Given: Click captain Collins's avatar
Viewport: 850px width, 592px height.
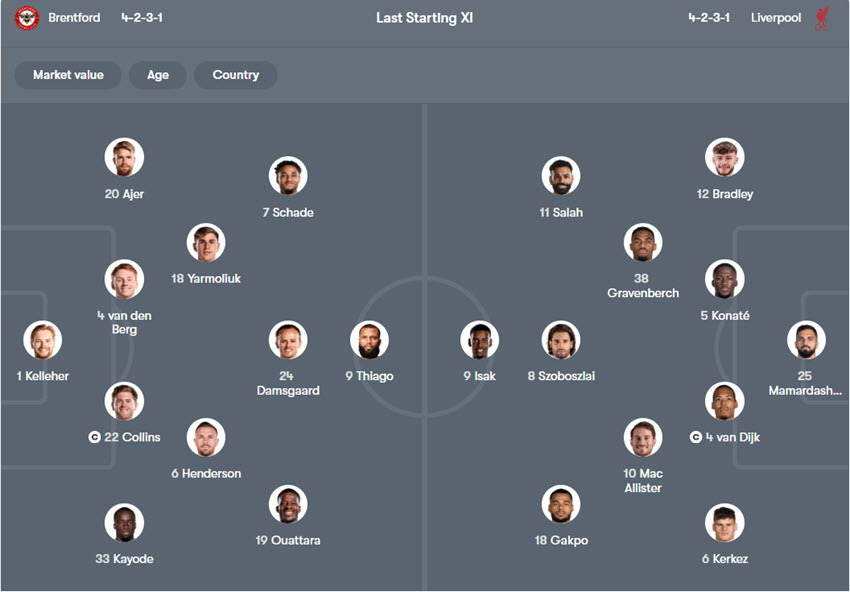Looking at the screenshot, I should click(x=124, y=401).
